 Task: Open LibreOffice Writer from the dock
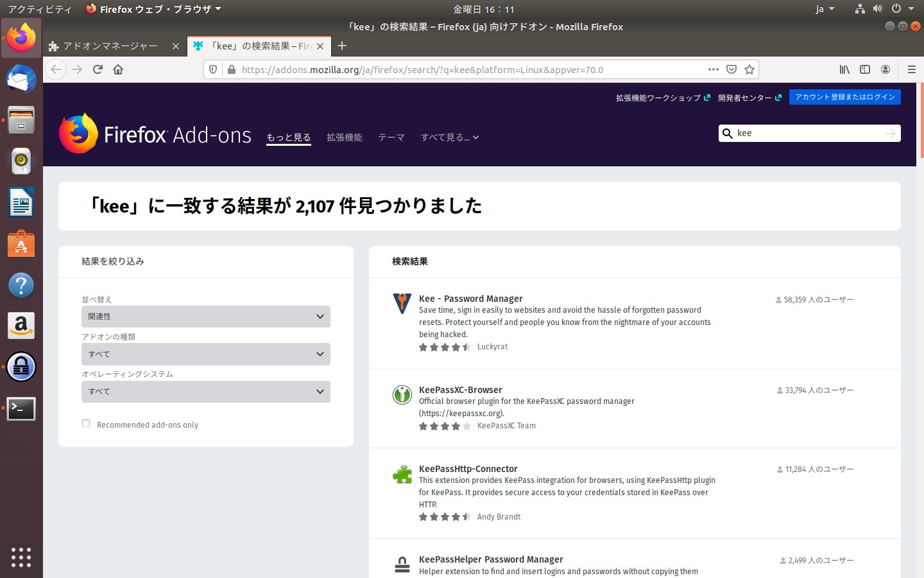click(x=21, y=203)
